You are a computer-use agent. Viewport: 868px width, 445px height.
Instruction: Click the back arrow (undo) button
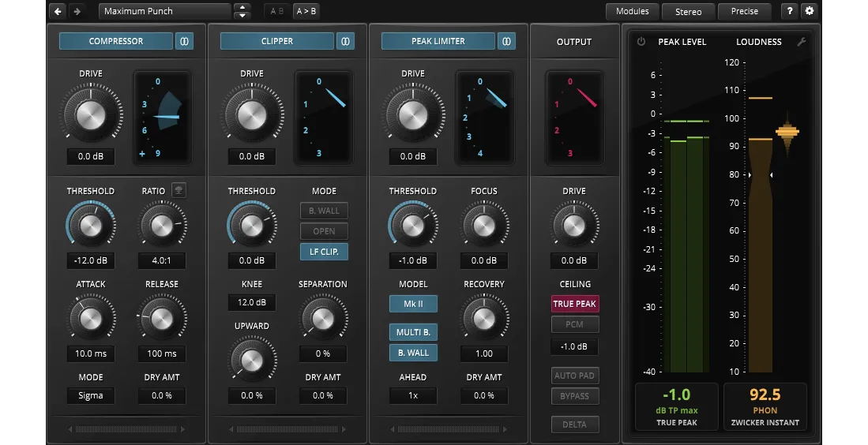[58, 11]
